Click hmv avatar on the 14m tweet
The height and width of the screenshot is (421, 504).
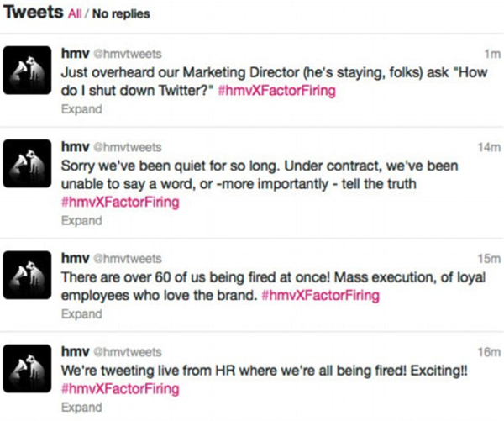tap(27, 163)
